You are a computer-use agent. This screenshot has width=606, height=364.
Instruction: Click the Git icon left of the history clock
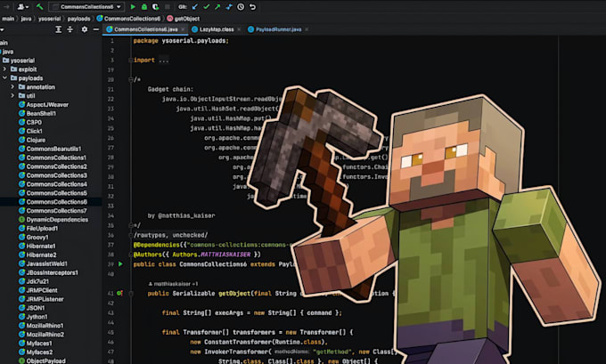click(x=229, y=6)
